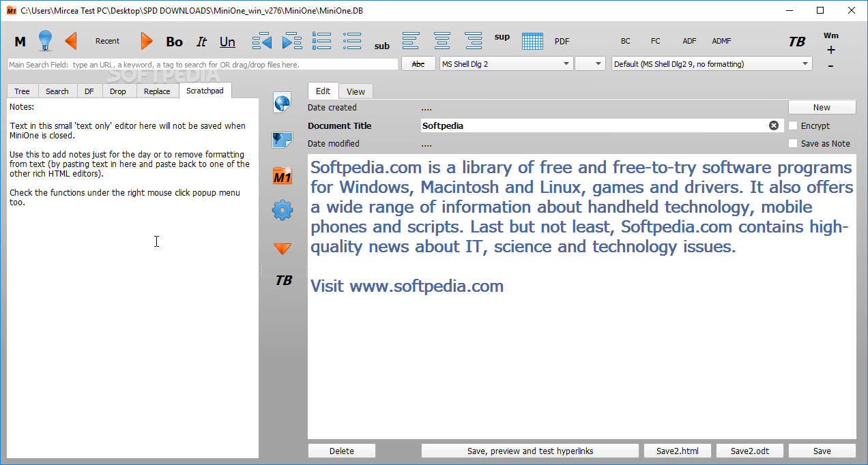Image resolution: width=868 pixels, height=465 pixels.
Task: Click the Recent button in the toolbar
Action: tap(107, 41)
